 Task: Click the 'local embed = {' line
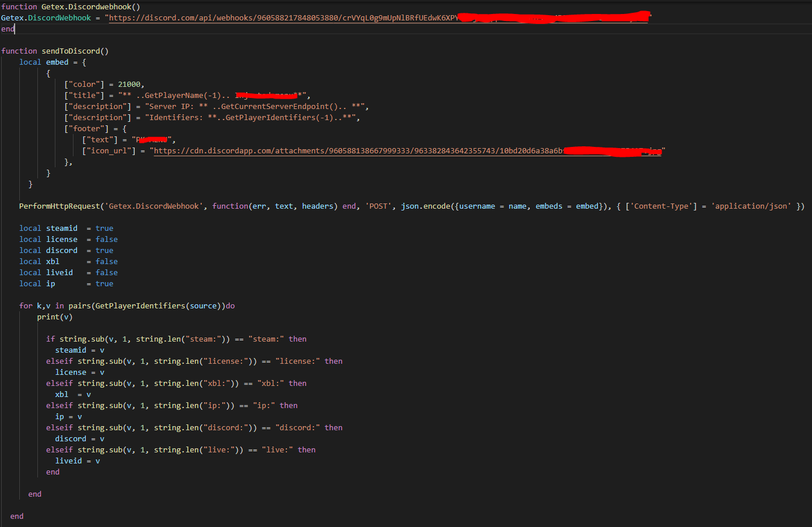pos(52,62)
